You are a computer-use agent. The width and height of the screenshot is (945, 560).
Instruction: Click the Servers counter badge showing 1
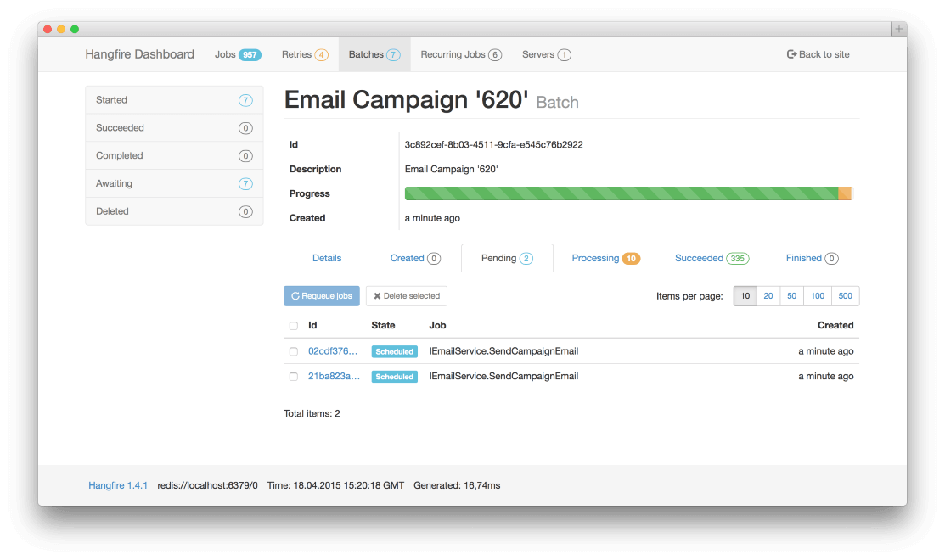[565, 54]
